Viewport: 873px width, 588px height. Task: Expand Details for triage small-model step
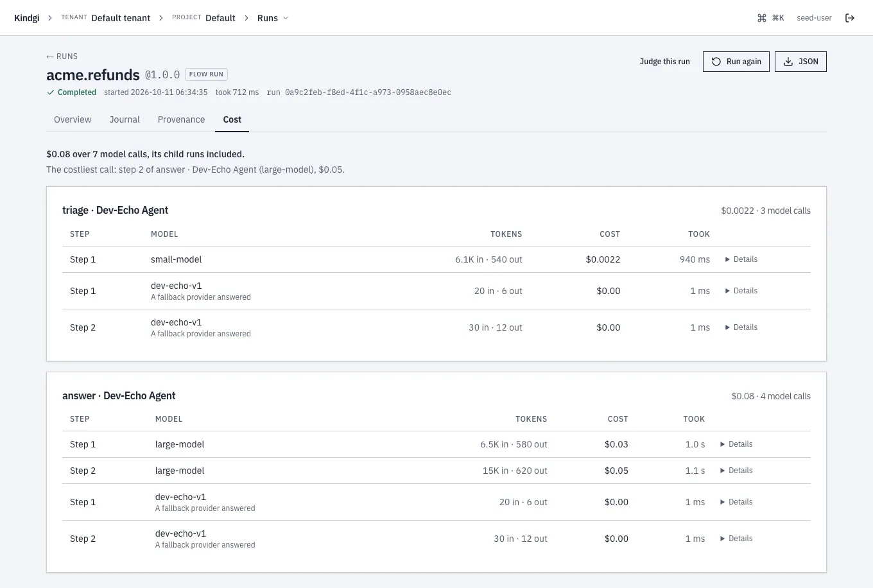[x=741, y=259]
